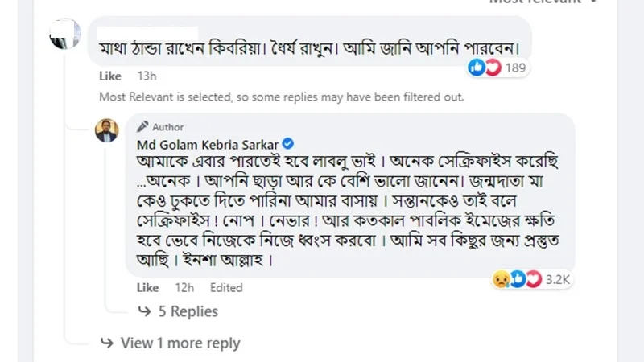Click the sad emoji reaction beside 3.2K
644x362 pixels.
click(501, 279)
